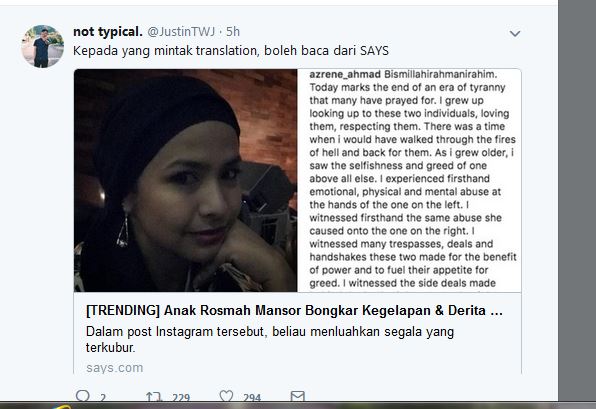Click the retweet count 229
Viewport: 596px width, 409px height.
181,398
